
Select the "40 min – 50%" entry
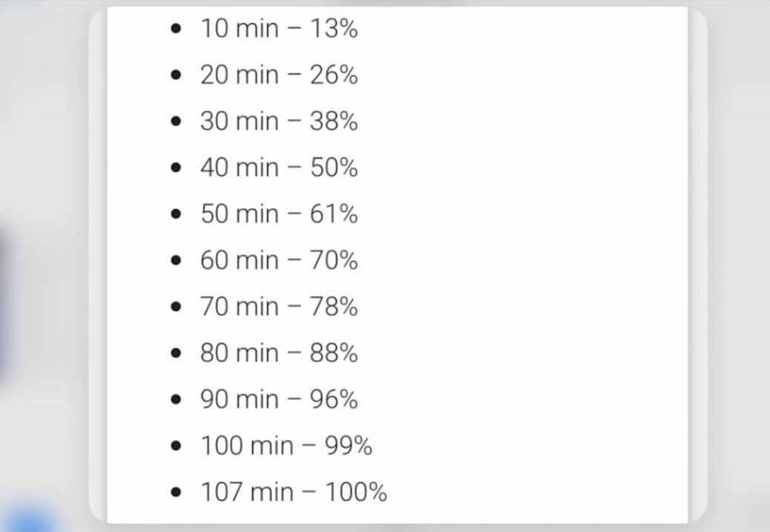pyautogui.click(x=279, y=168)
